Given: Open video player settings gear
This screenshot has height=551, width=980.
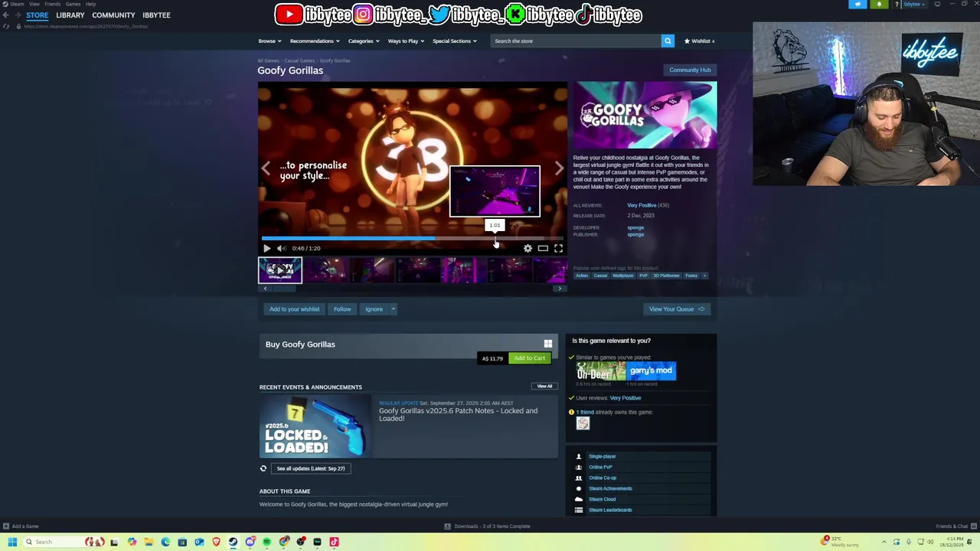Looking at the screenshot, I should point(528,248).
